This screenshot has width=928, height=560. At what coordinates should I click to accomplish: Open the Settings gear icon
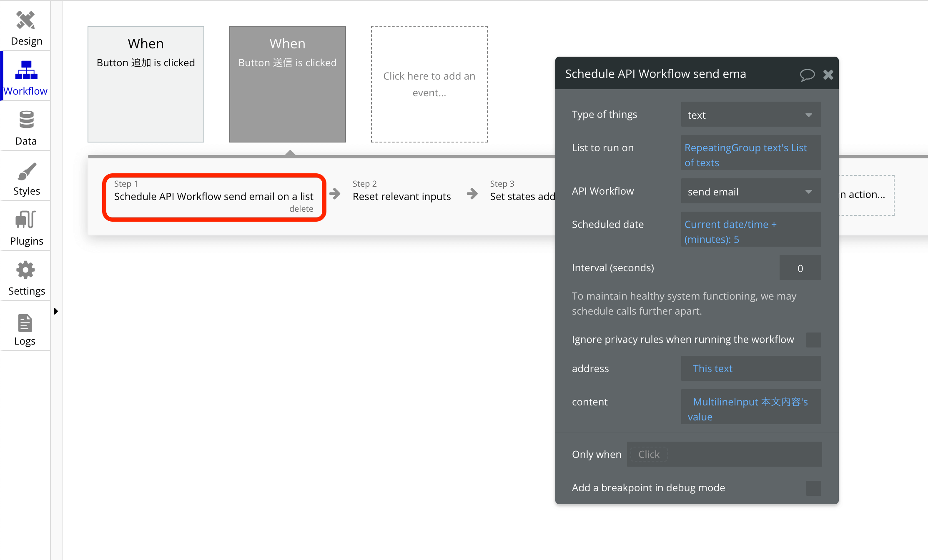[25, 275]
